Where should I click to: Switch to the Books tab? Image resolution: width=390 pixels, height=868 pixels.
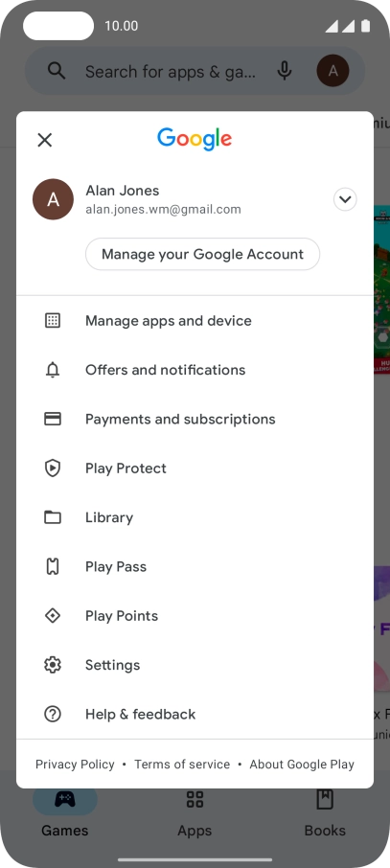[x=325, y=813]
